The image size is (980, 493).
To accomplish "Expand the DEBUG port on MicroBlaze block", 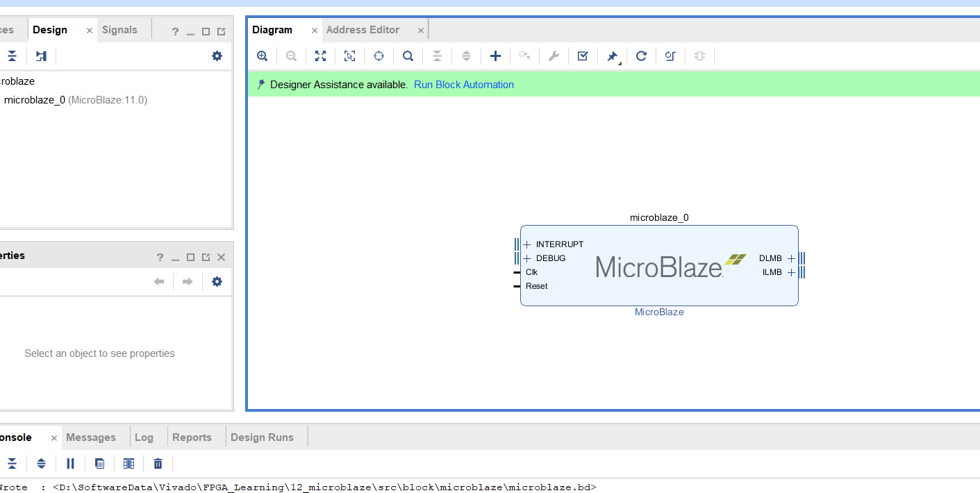I will (526, 258).
